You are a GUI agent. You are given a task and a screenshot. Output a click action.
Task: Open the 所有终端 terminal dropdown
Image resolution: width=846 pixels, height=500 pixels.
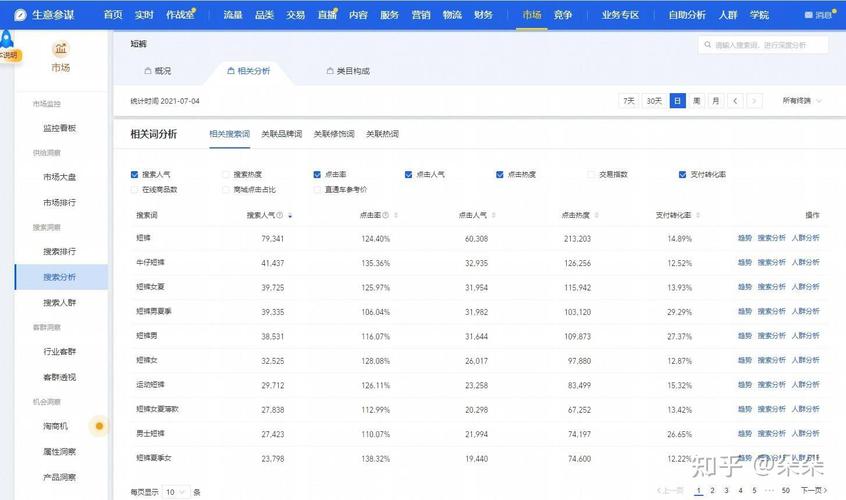tap(802, 101)
